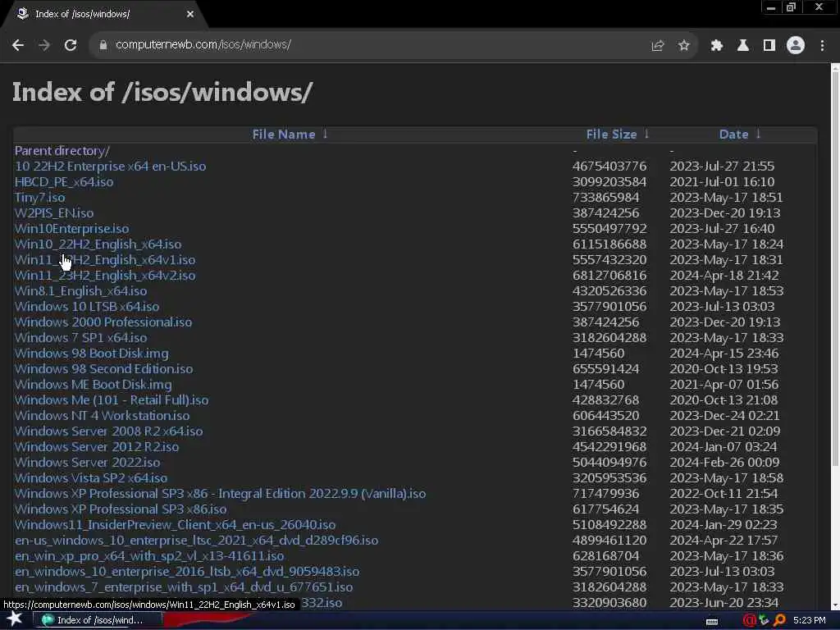Download en_windows_7_enterprise_with_sp1 iso

coord(184,587)
